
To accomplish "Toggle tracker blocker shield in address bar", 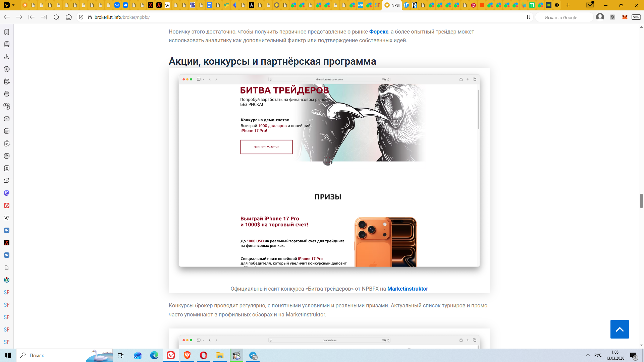I will coord(81,17).
